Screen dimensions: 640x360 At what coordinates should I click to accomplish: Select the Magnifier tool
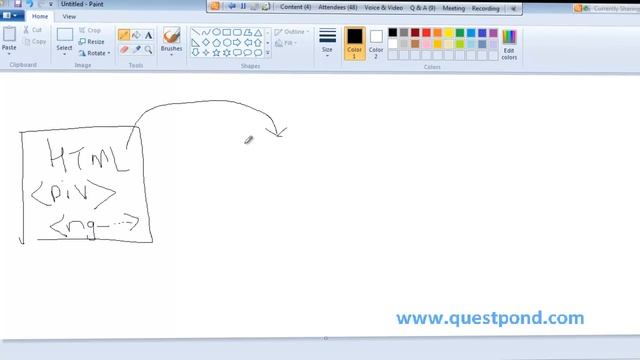(x=148, y=50)
